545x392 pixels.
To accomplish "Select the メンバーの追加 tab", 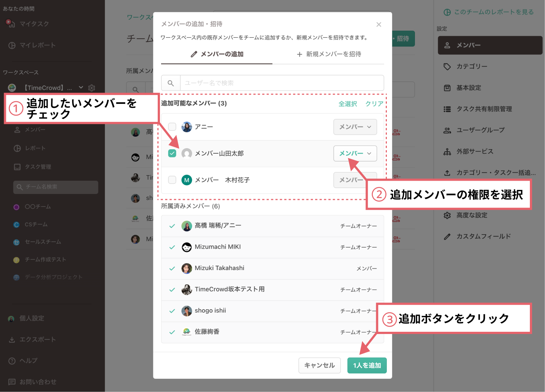I will click(x=216, y=54).
